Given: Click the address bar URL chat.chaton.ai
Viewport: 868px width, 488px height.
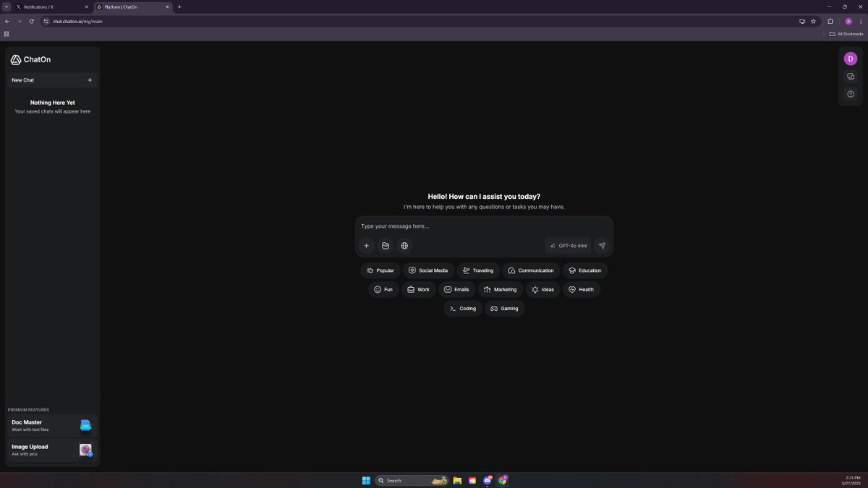Looking at the screenshot, I should click(x=77, y=22).
